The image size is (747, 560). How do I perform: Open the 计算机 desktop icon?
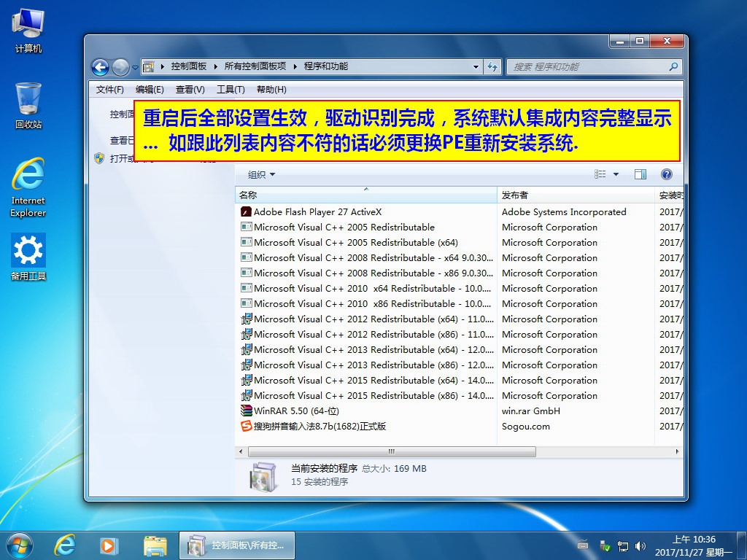(28, 31)
